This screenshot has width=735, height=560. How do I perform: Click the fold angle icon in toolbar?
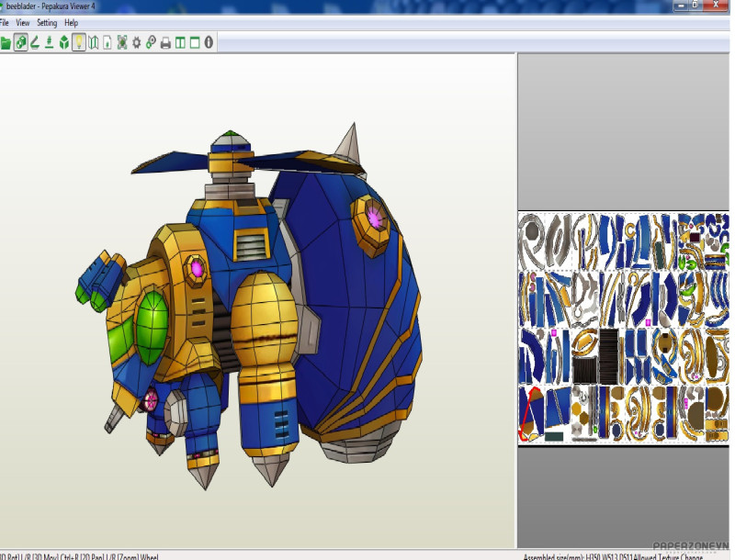[35, 42]
